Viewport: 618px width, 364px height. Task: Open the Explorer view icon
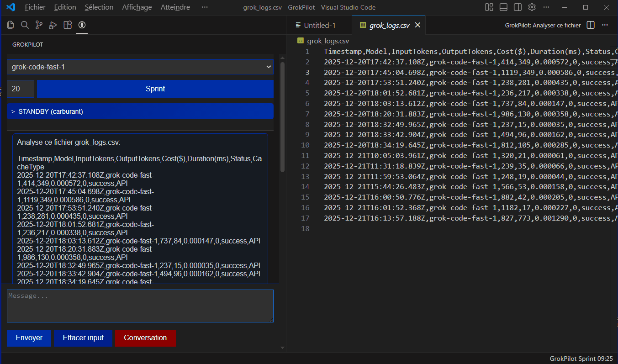coord(10,25)
